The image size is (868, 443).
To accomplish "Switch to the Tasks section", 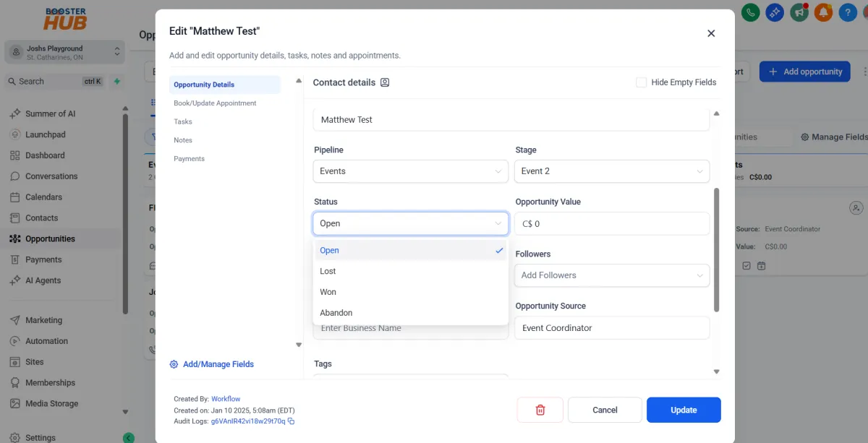I will (x=182, y=121).
